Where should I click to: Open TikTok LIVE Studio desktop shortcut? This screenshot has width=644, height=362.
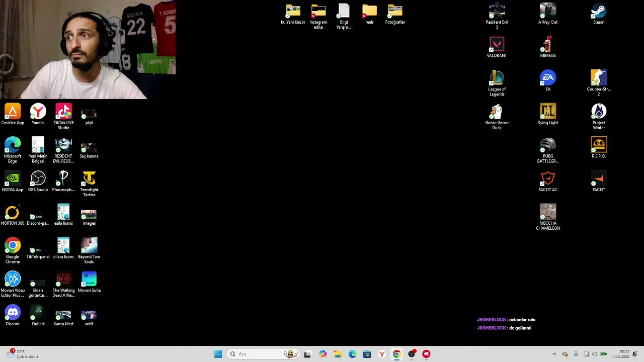click(x=63, y=117)
